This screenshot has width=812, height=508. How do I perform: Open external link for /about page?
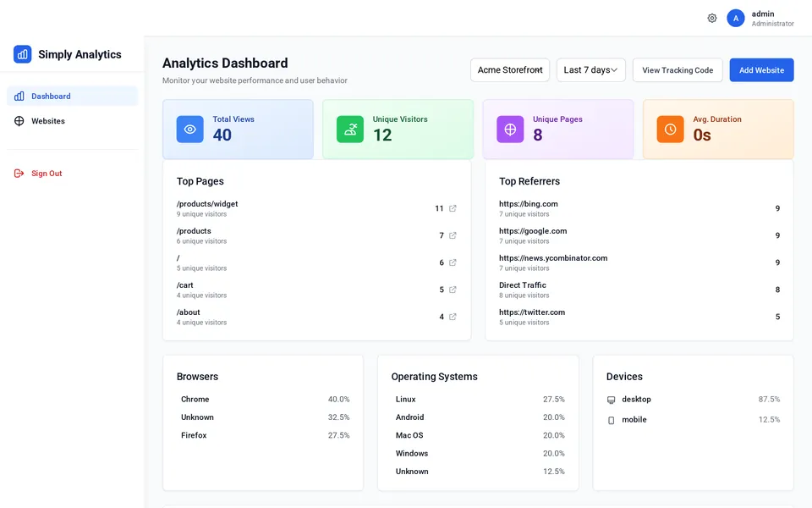453,316
